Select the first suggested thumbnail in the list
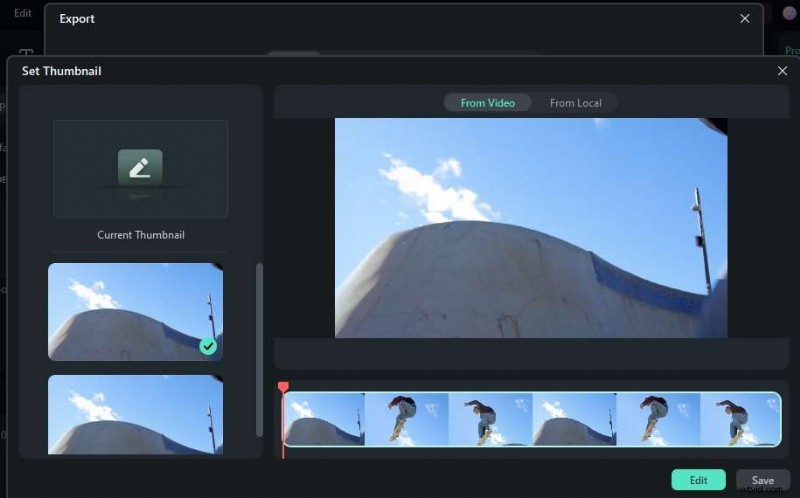Screen dimensions: 800x498 point(135,311)
